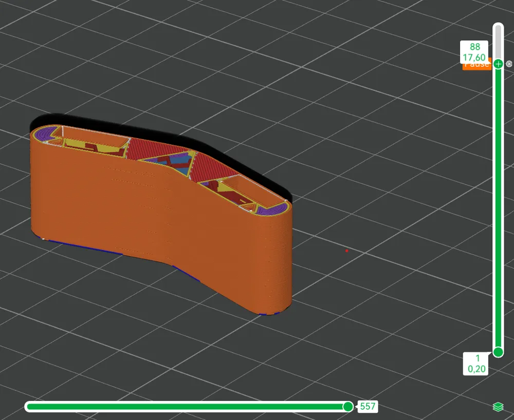Viewport: 514px width, 420px height.
Task: Click the horizontal move slider handle next to 557
Action: [348, 407]
